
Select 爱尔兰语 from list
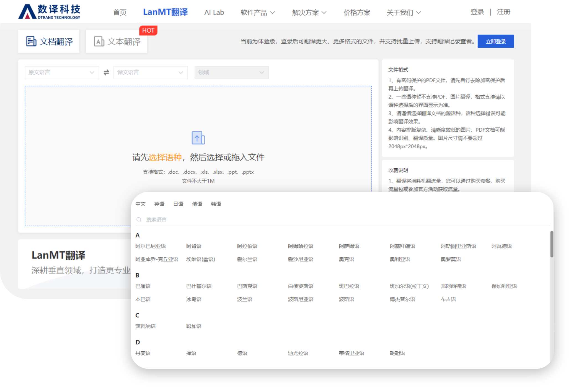click(247, 259)
